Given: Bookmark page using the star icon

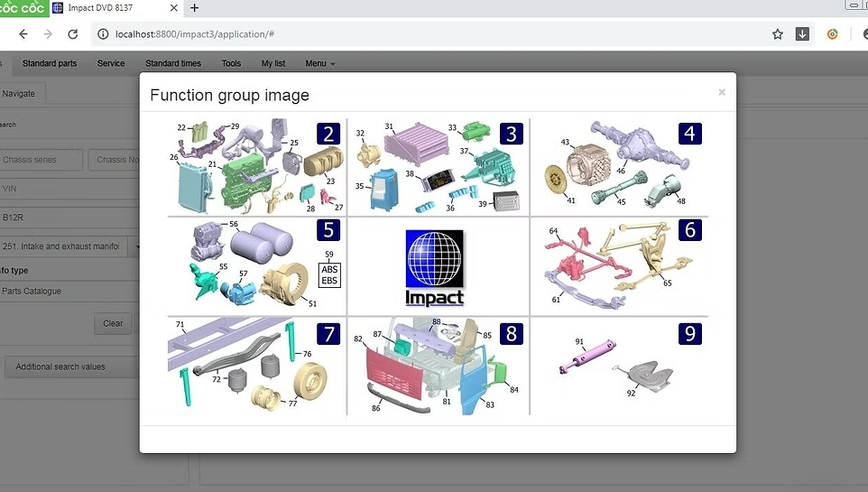Looking at the screenshot, I should 777,34.
